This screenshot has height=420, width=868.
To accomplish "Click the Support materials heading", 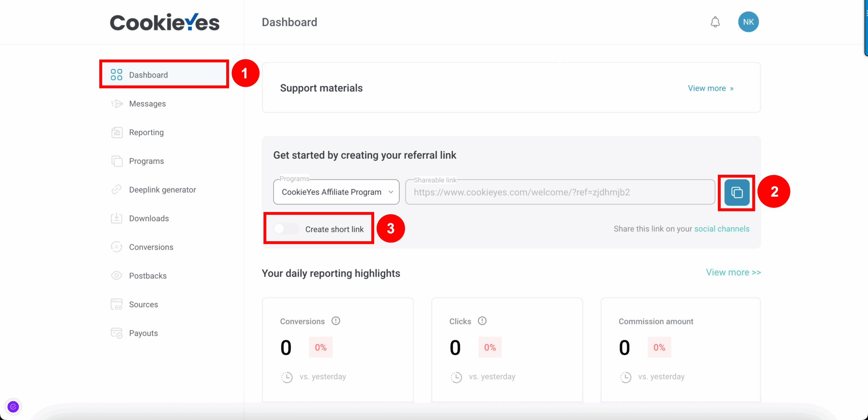I will pyautogui.click(x=321, y=88).
